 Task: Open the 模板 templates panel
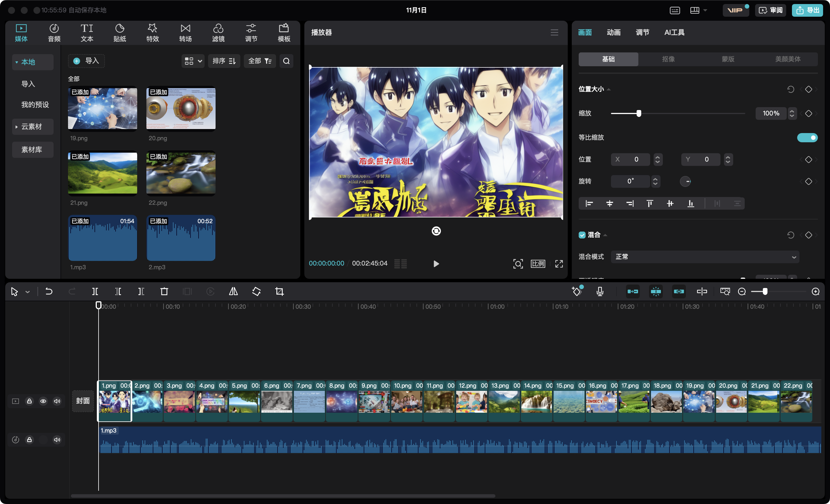click(x=284, y=33)
